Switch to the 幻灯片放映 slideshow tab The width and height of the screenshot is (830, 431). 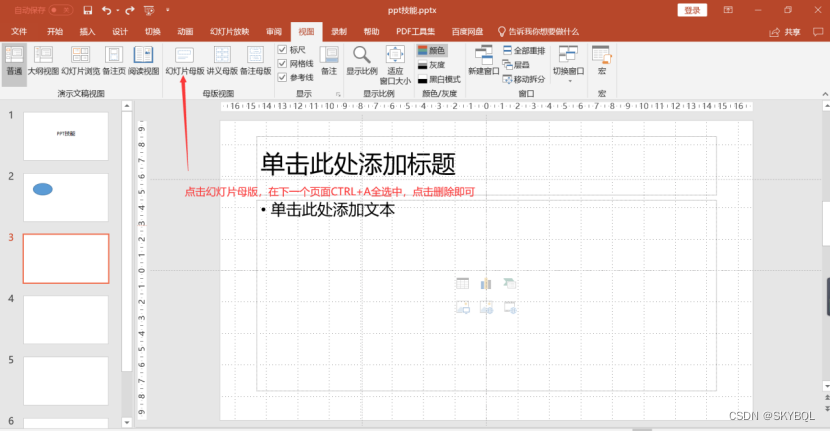pos(229,32)
